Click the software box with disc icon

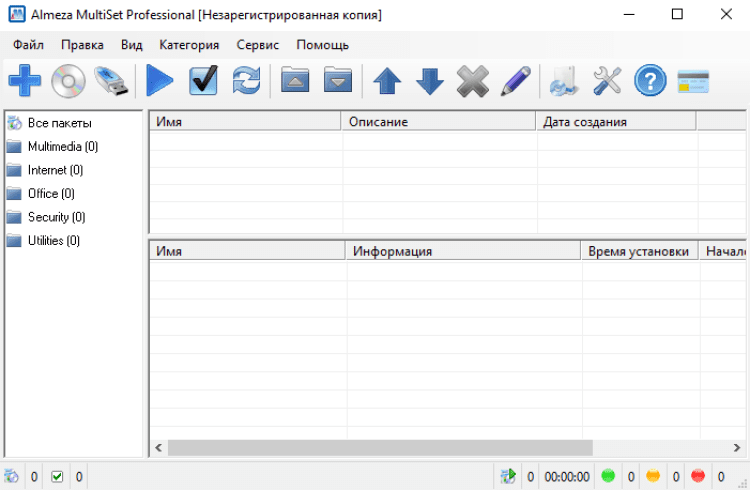point(564,81)
